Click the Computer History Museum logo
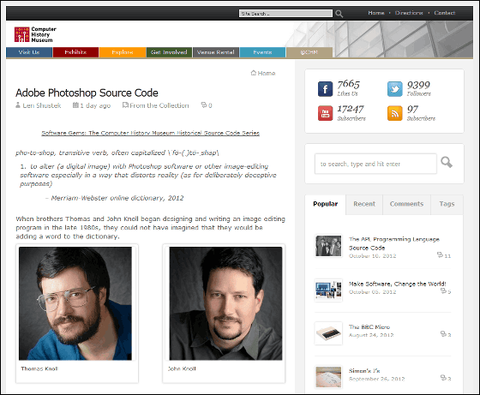 [35, 35]
